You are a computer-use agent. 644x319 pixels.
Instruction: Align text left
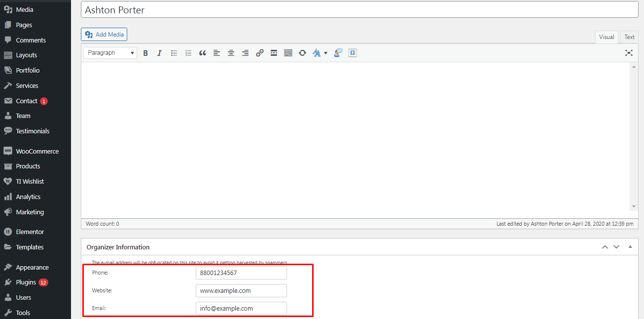coord(216,53)
